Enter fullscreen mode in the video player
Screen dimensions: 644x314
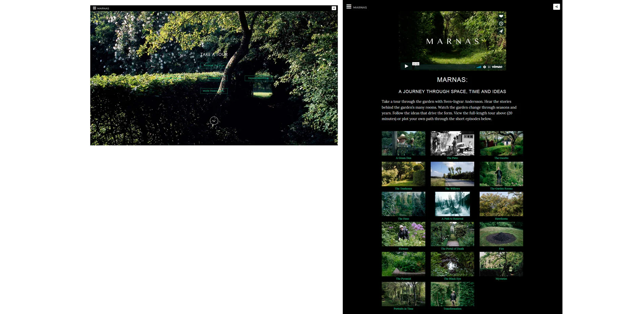coord(489,67)
